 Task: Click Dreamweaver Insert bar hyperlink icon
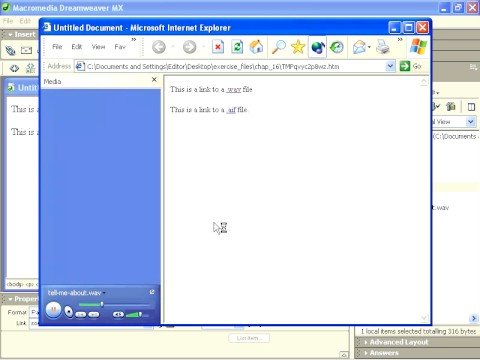[x=10, y=51]
